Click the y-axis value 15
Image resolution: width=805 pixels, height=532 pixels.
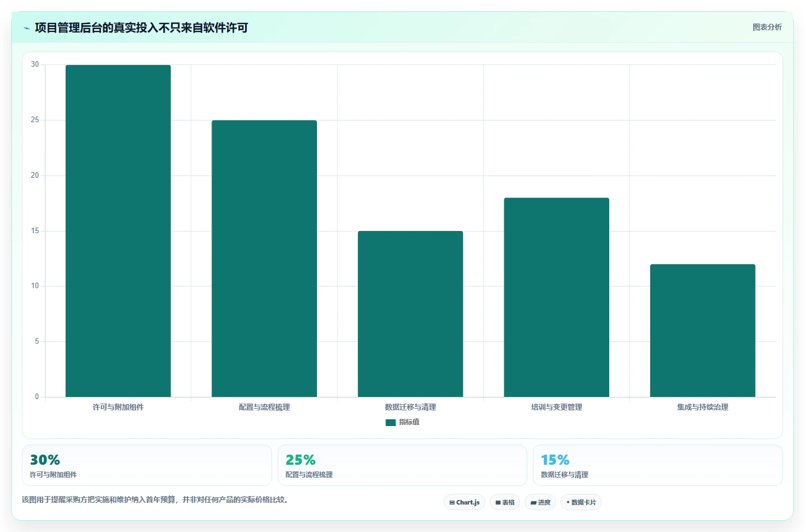point(35,231)
